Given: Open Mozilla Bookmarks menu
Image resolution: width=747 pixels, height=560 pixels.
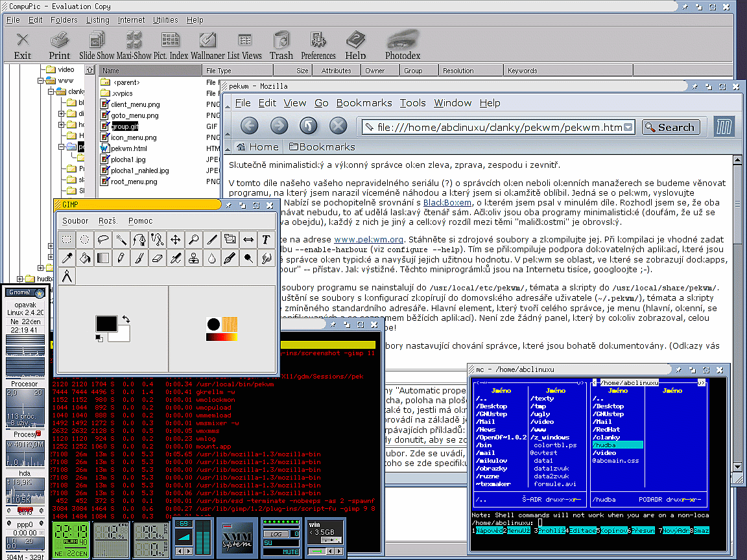Looking at the screenshot, I should (364, 103).
